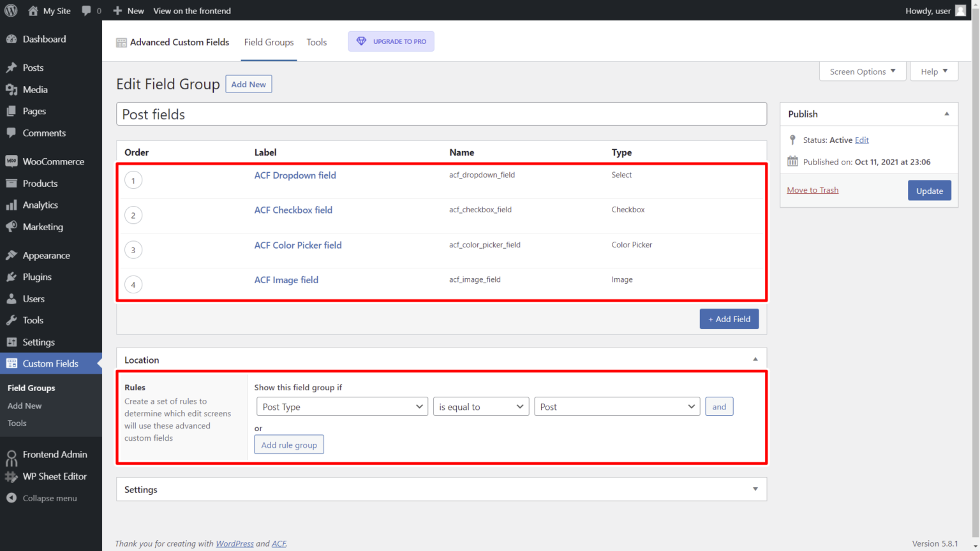Open the Post Type rule dropdown

[x=342, y=406]
